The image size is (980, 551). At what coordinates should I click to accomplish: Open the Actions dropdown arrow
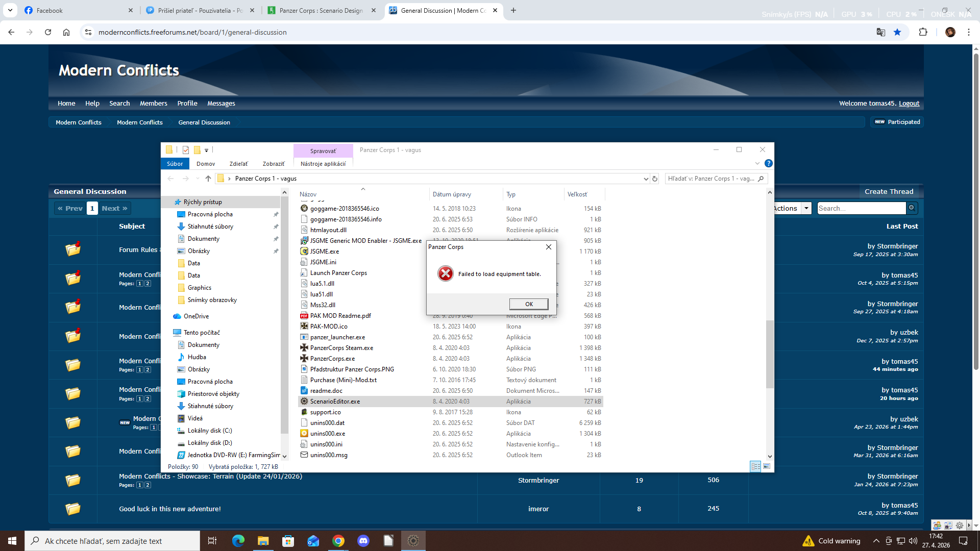point(806,208)
